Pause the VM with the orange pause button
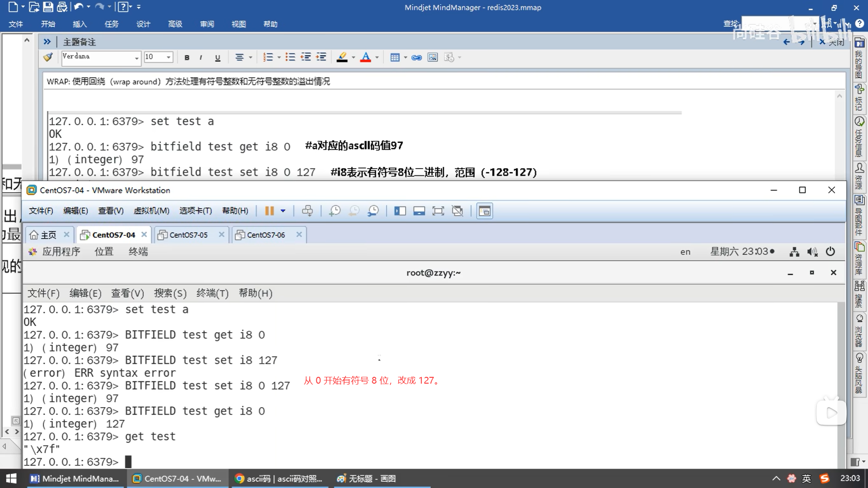Image resolution: width=868 pixels, height=488 pixels. (x=269, y=211)
